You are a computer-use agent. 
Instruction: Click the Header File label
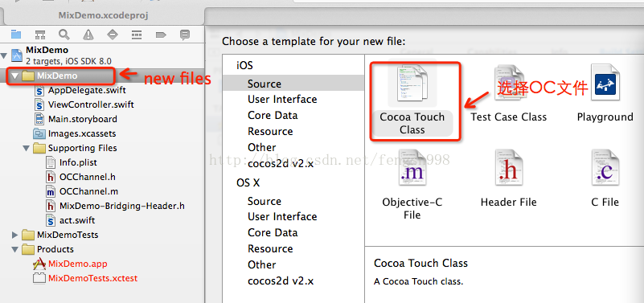(x=508, y=202)
